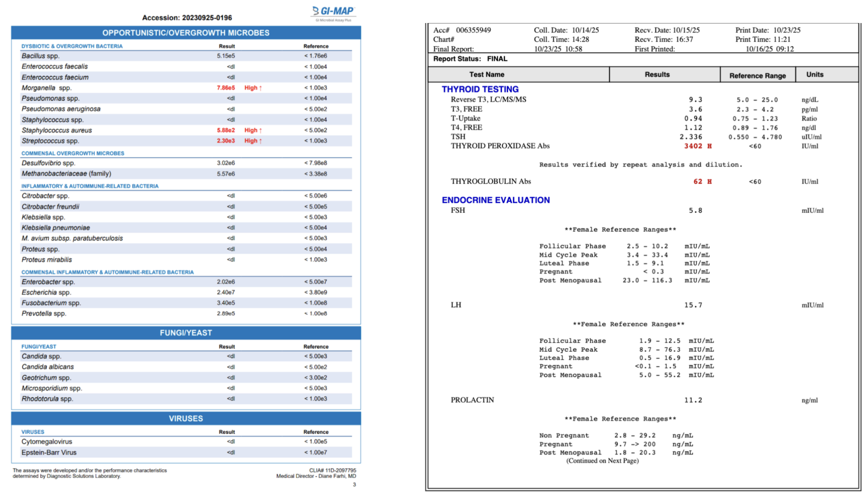Click the THYROID TESTING heading
Image resolution: width=868 pixels, height=496 pixels.
click(480, 89)
